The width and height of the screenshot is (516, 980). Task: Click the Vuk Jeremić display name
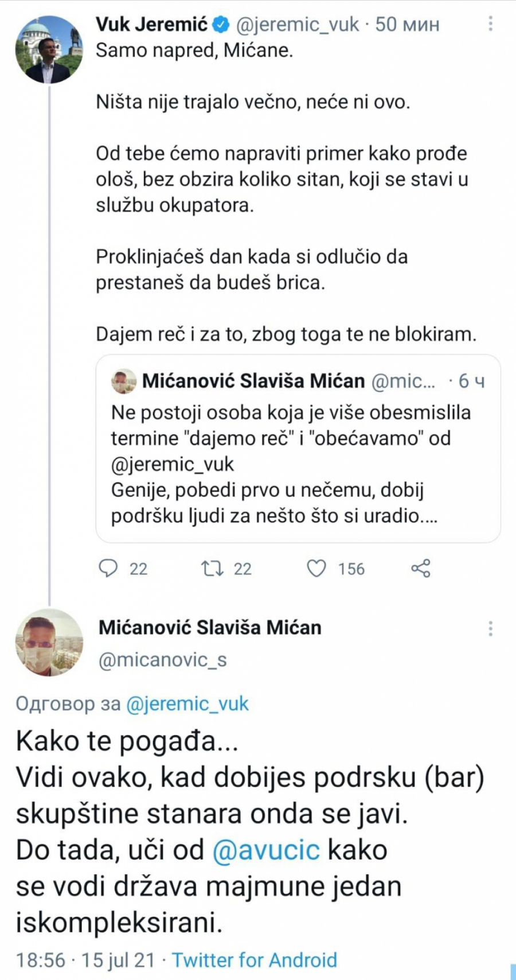click(x=151, y=24)
